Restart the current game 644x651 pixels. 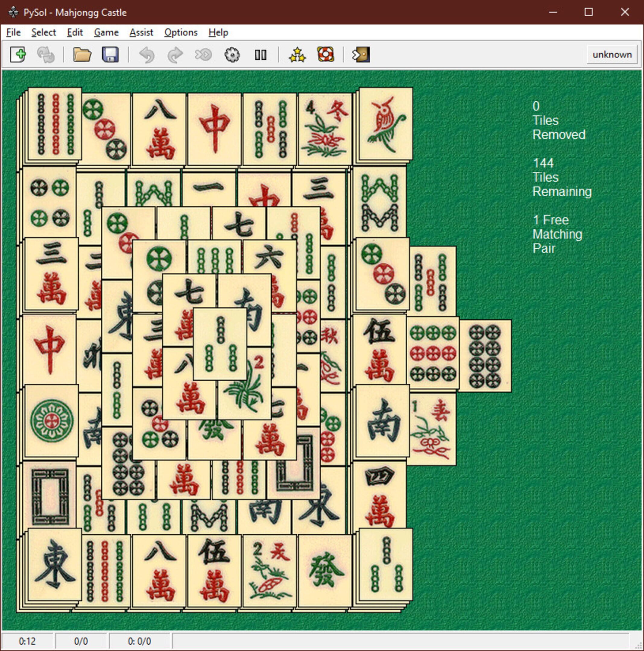[46, 55]
